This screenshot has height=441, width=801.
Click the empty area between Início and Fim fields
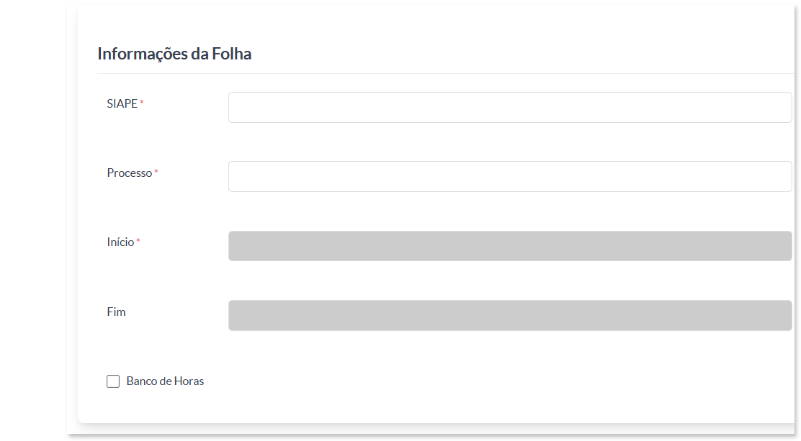509,281
